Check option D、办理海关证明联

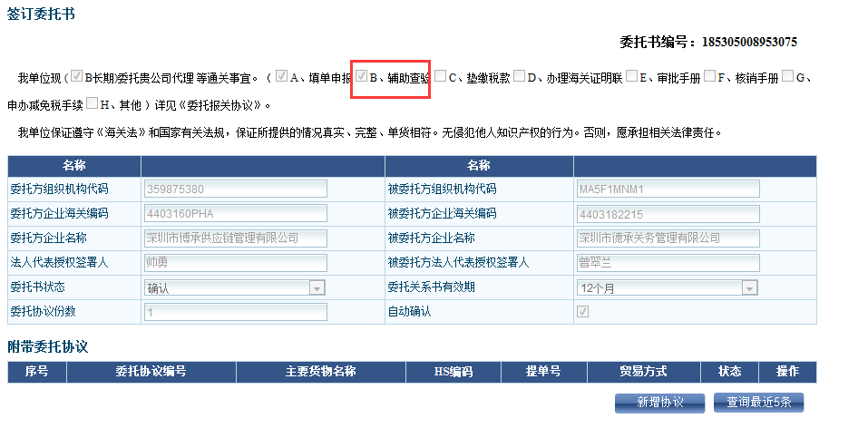click(x=520, y=77)
